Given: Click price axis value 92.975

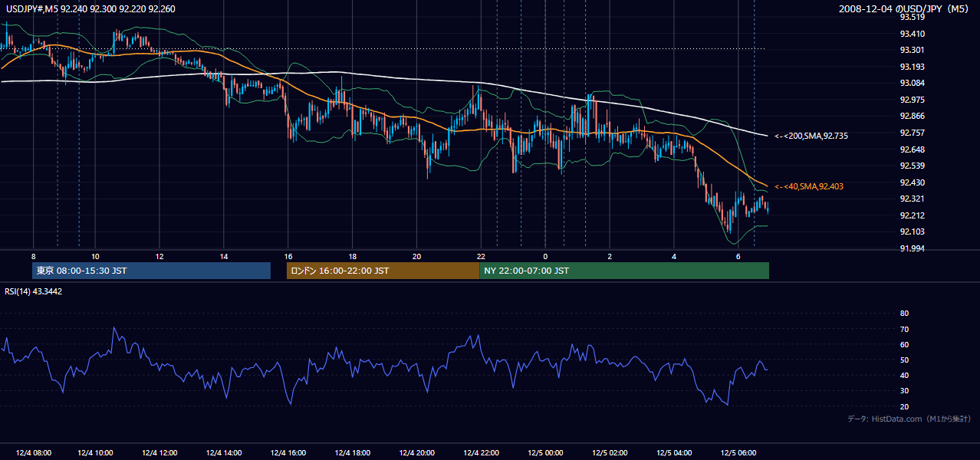Looking at the screenshot, I should click(x=913, y=100).
